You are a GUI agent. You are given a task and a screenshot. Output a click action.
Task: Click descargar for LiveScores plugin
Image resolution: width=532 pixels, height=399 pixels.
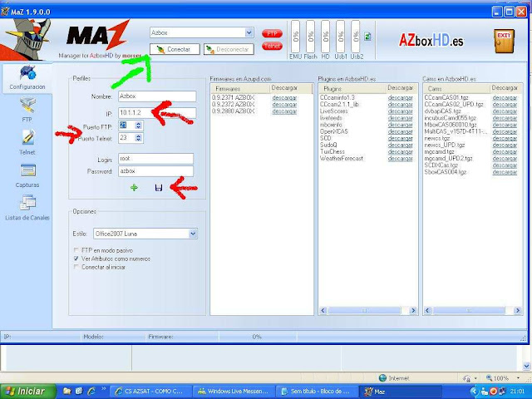(401, 111)
